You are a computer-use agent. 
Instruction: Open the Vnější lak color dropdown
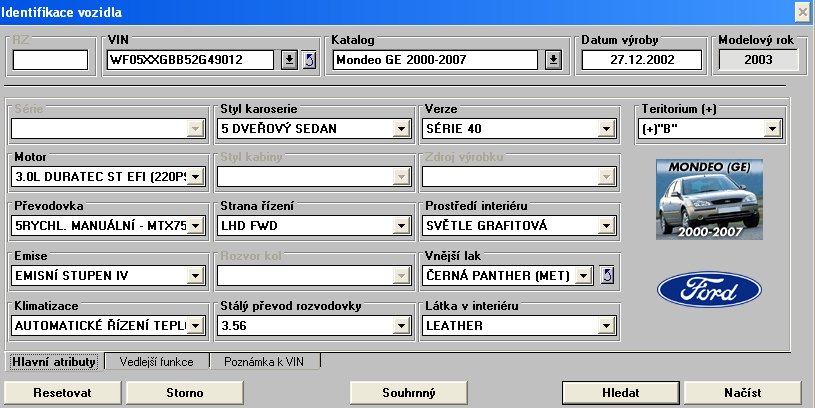tap(584, 275)
